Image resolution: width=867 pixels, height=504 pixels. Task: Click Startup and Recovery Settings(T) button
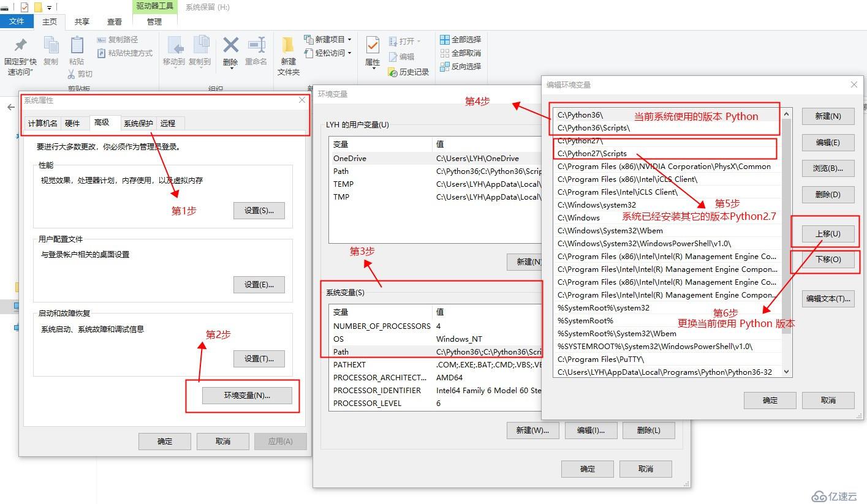pos(259,358)
